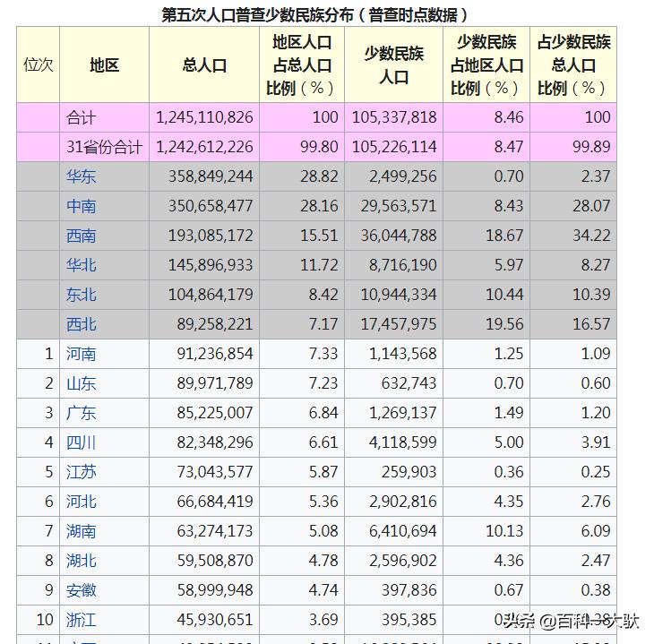654x644 pixels.
Task: Click the 山东 province link
Action: tap(82, 383)
